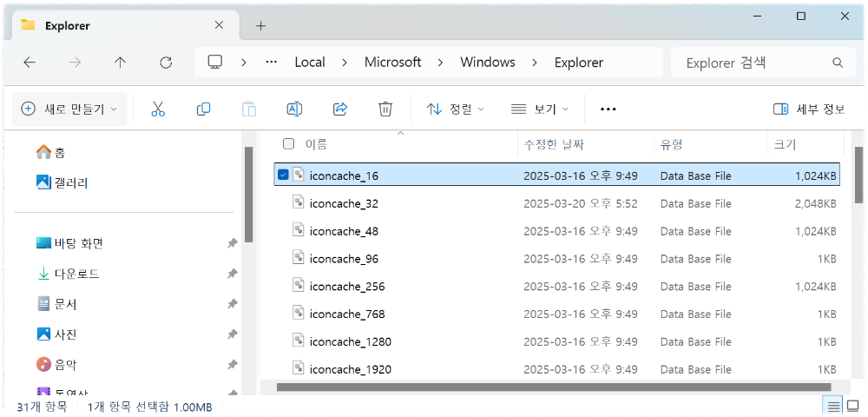This screenshot has width=868, height=417.
Task: Open 다운로드 in the sidebar
Action: click(x=68, y=274)
